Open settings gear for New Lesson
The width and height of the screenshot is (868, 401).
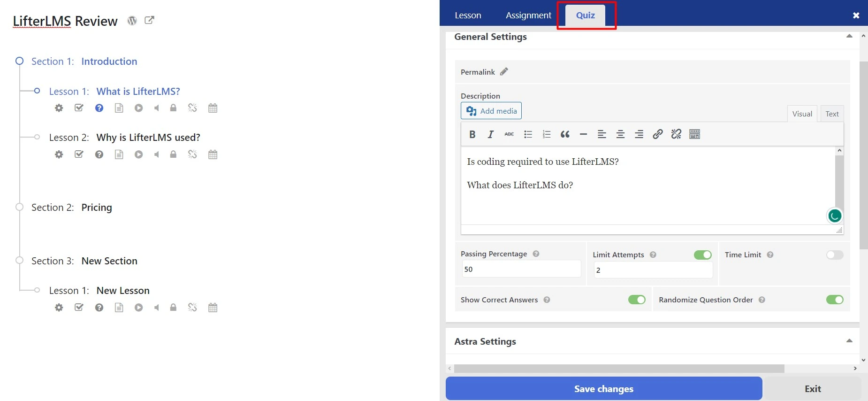59,308
